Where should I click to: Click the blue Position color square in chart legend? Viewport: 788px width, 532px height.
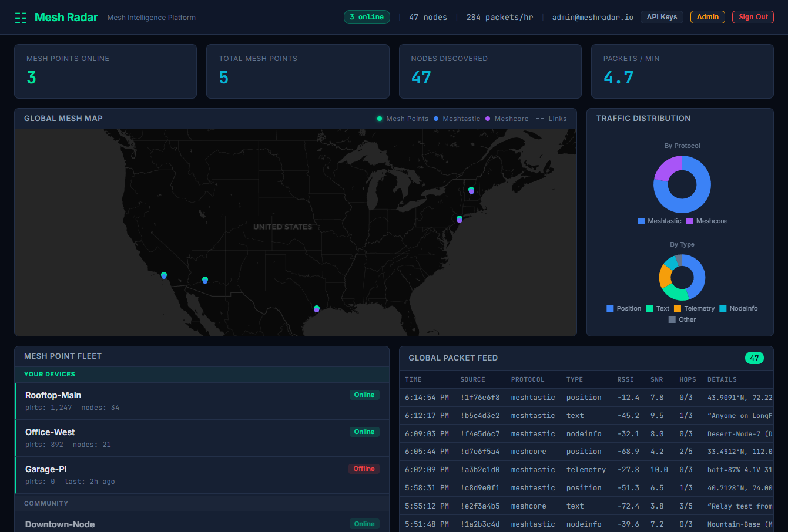tap(611, 308)
